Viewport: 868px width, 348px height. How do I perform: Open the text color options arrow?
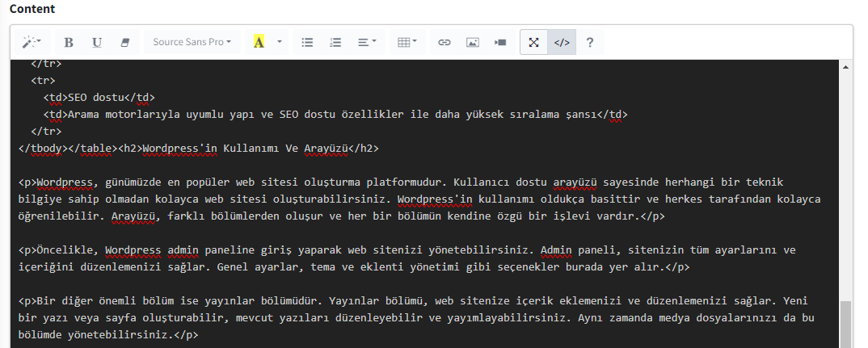tap(280, 42)
